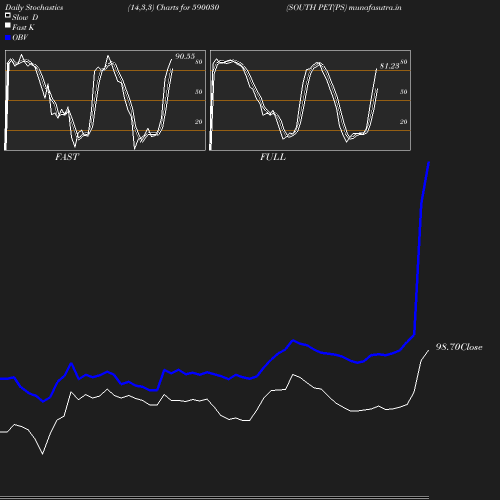Click the 80 axis label in FULL chart

(x=404, y=62)
